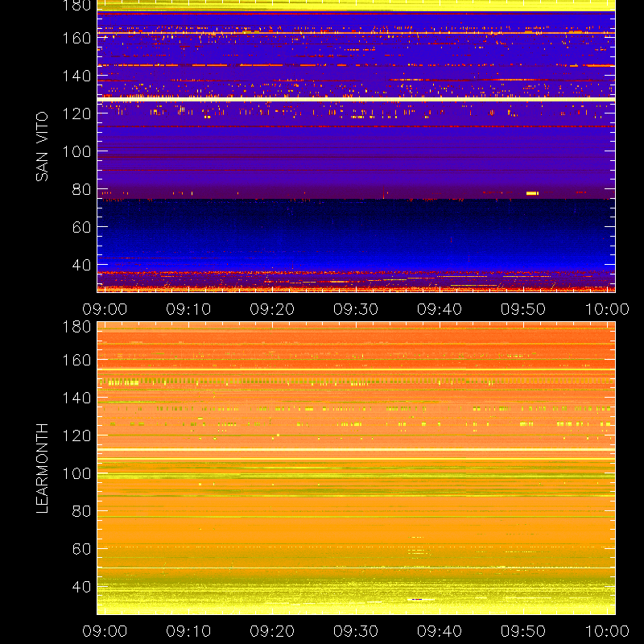The image size is (644, 644).
Task: Click the bright yellow burst near 09:50 in San Vito
Action: click(532, 193)
